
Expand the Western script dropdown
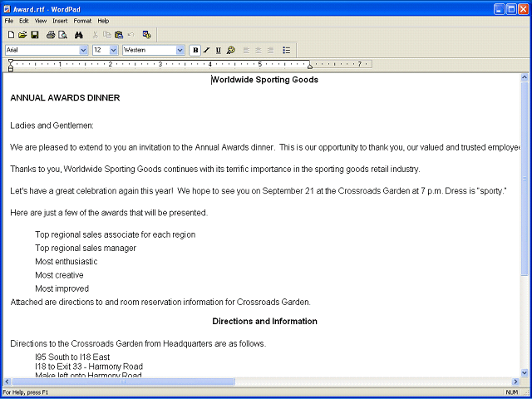[x=180, y=50]
